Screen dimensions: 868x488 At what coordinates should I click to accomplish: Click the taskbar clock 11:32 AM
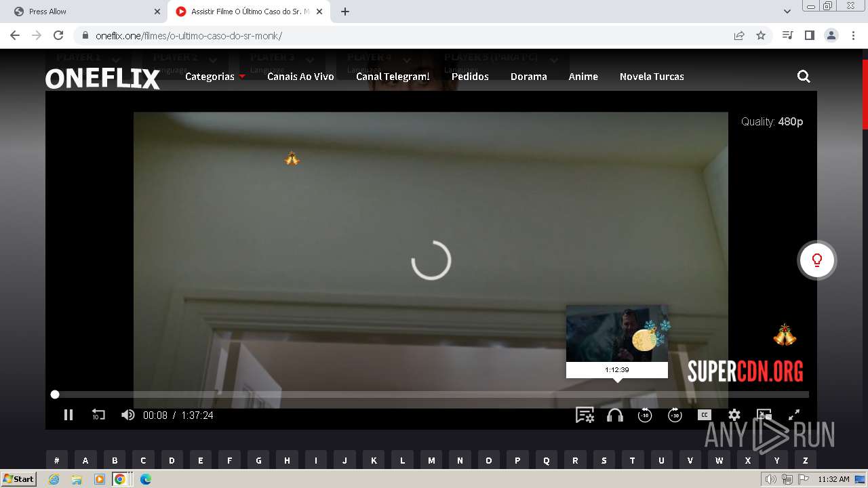pos(833,479)
